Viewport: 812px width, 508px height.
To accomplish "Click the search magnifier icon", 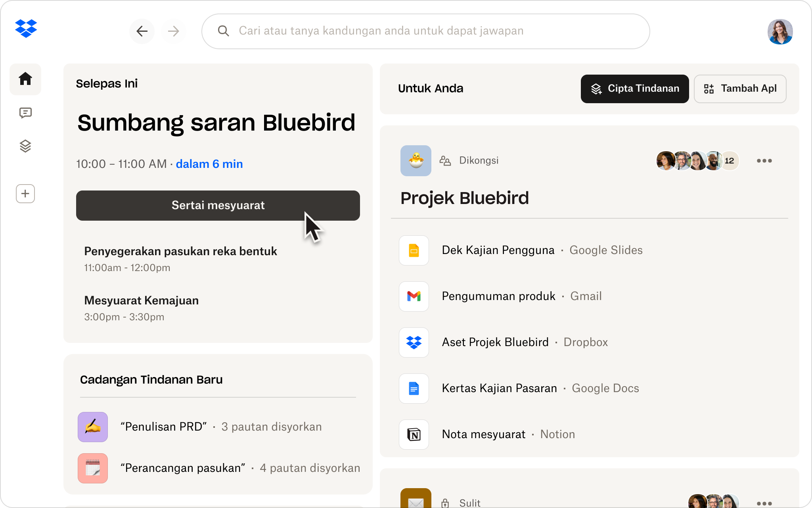I will (224, 31).
